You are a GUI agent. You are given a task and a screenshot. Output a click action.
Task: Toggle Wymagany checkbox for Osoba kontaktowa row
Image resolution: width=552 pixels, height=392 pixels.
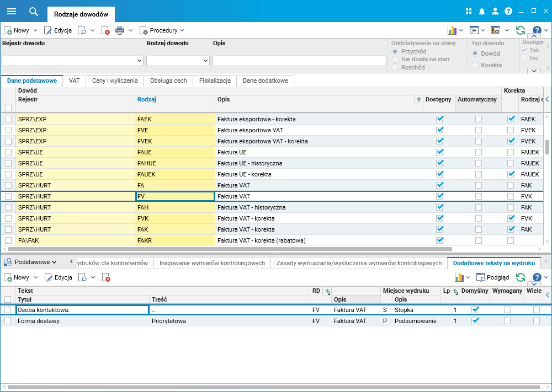point(507,310)
